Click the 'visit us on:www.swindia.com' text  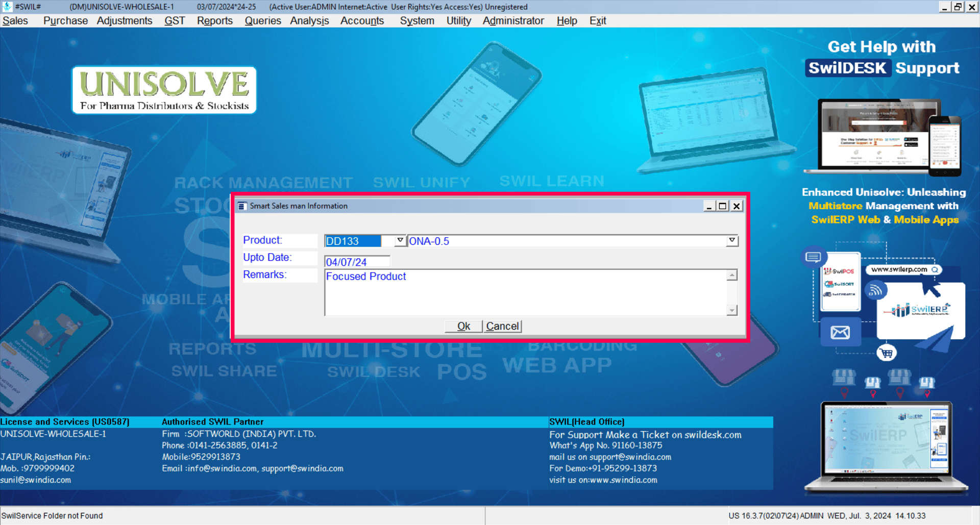click(603, 480)
